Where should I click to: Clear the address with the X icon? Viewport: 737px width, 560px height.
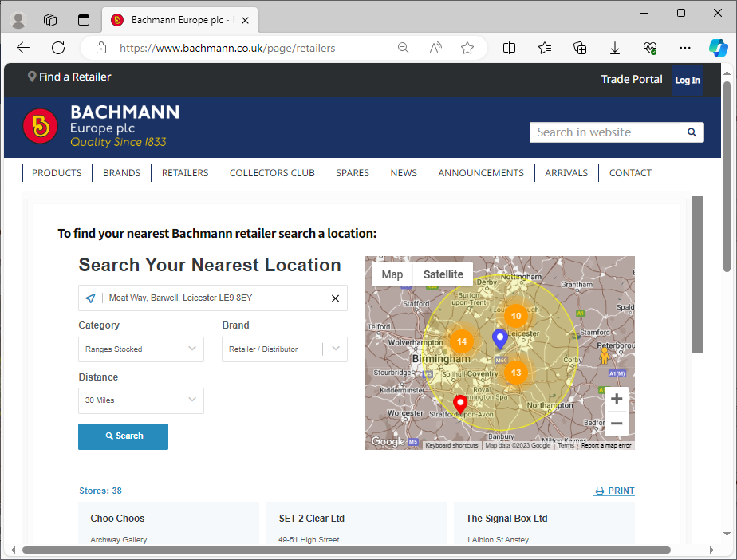click(335, 298)
